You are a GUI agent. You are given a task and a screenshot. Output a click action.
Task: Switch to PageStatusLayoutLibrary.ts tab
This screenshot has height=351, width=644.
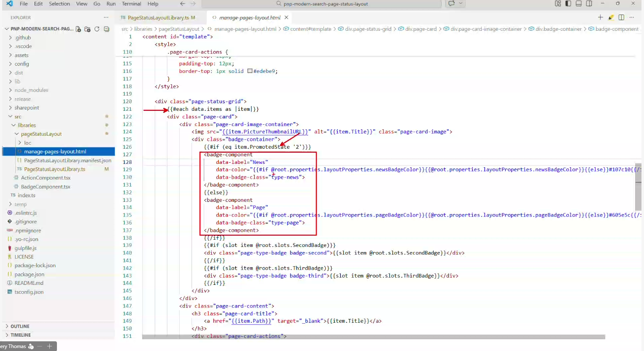[x=158, y=18]
